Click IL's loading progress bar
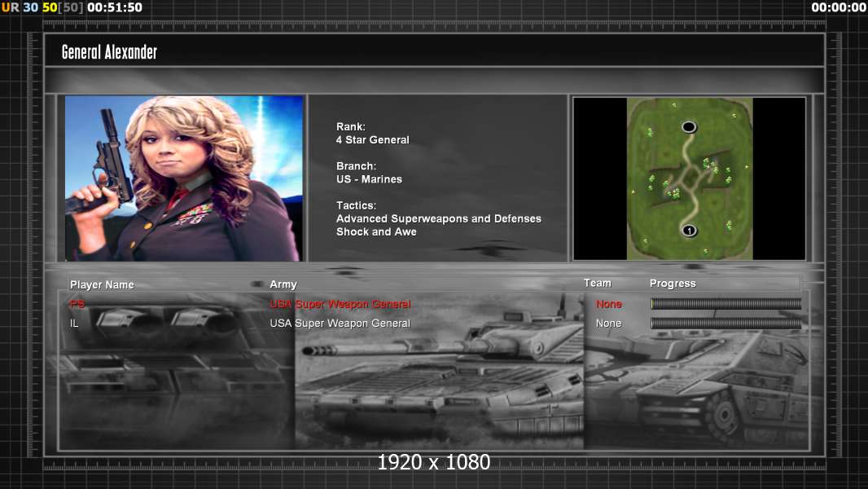 726,324
